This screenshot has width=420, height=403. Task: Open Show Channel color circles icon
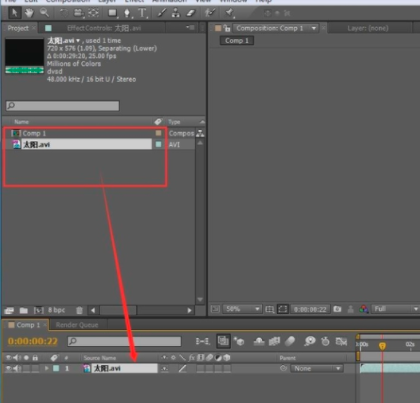364,309
